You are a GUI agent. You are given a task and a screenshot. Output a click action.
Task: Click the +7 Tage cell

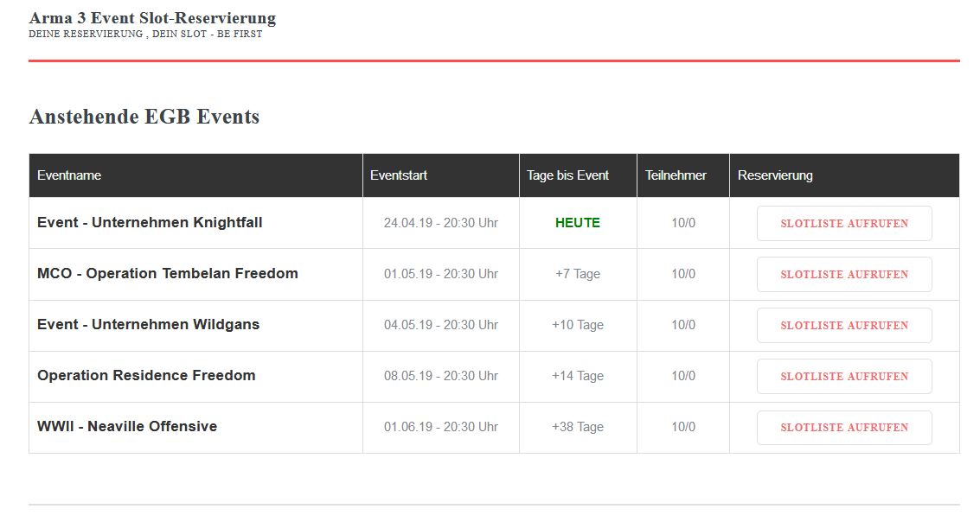[x=578, y=274]
